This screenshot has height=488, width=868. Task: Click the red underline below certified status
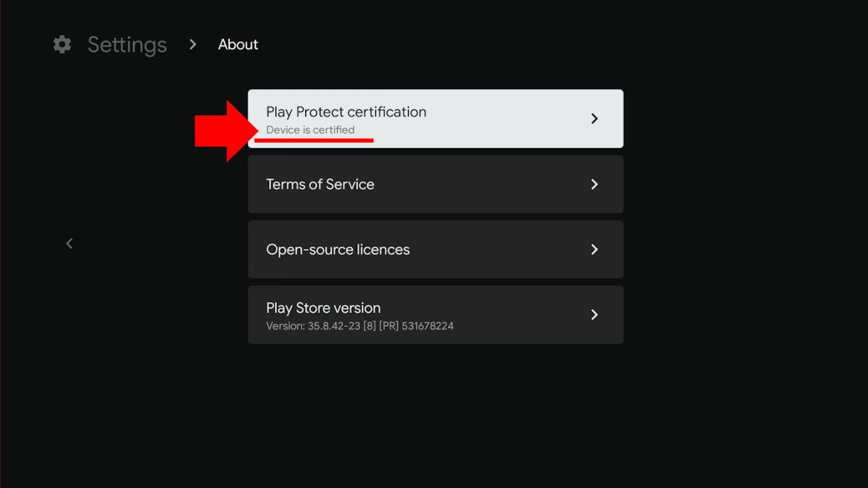(314, 140)
